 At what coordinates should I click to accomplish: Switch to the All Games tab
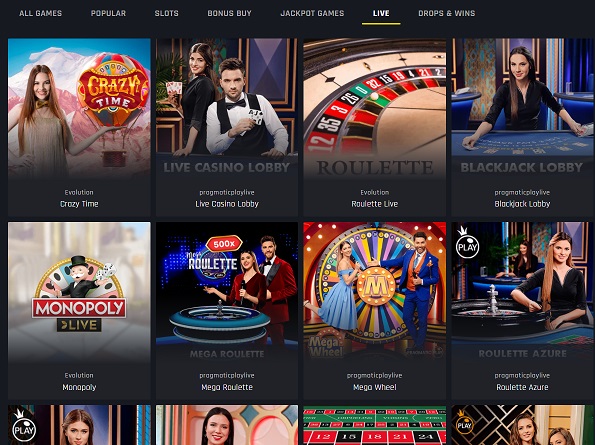(x=41, y=13)
